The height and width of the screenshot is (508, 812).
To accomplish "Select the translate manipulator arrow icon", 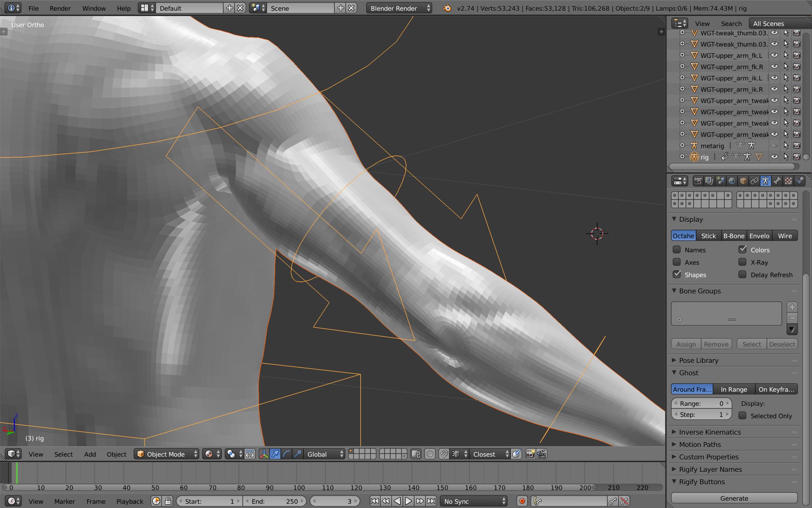I will coord(275,454).
